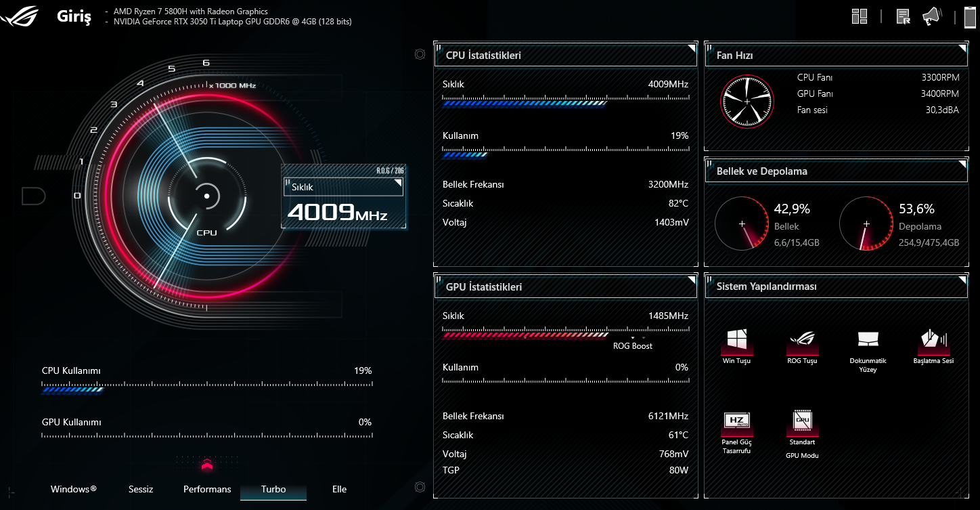Click the 53,6% Depolama percentage
Screen dimensions: 980x510
[916, 209]
